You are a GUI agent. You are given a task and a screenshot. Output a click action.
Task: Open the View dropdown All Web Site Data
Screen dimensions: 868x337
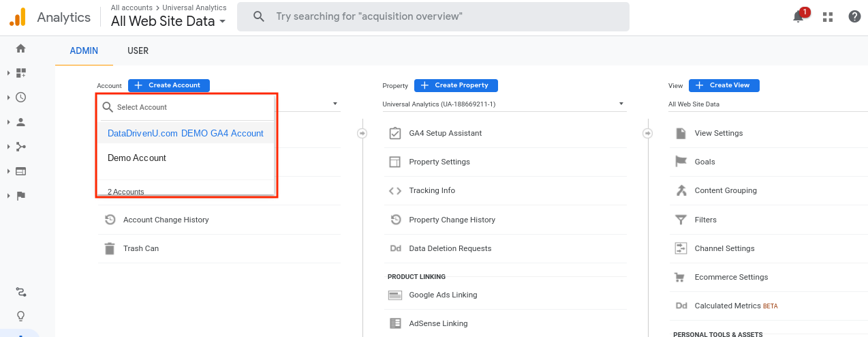pyautogui.click(x=768, y=104)
